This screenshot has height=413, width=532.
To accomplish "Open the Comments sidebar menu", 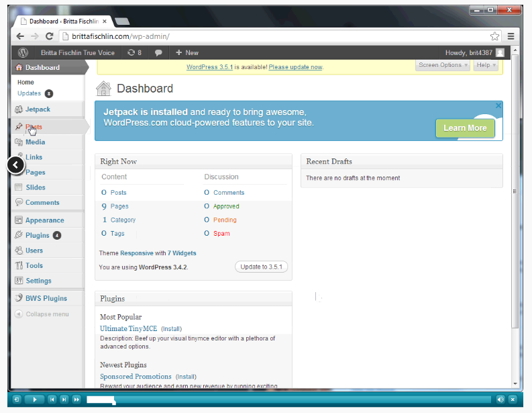I will [x=48, y=202].
